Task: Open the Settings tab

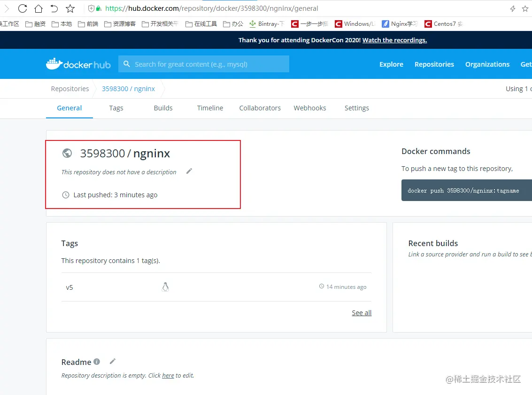Action: (x=356, y=108)
